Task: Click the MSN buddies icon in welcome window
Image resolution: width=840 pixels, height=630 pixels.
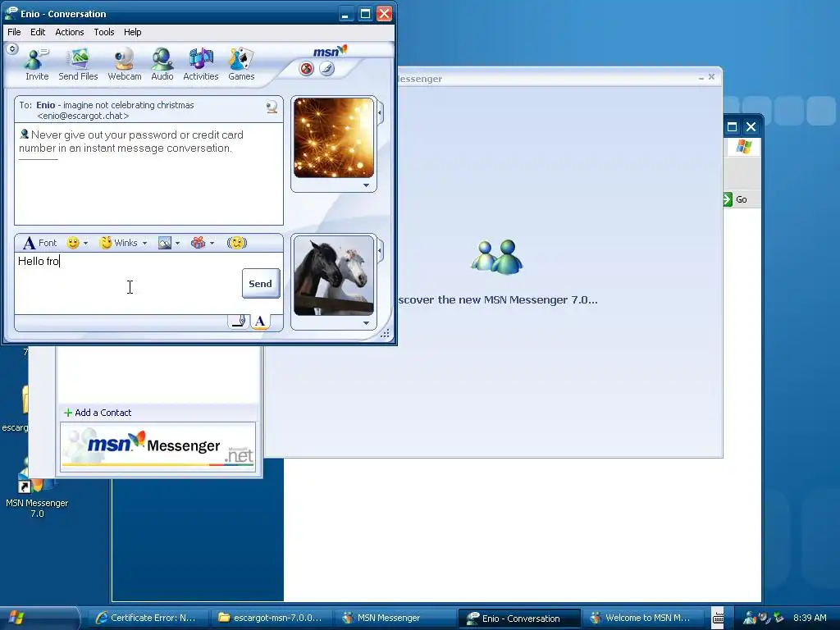Action: click(497, 257)
